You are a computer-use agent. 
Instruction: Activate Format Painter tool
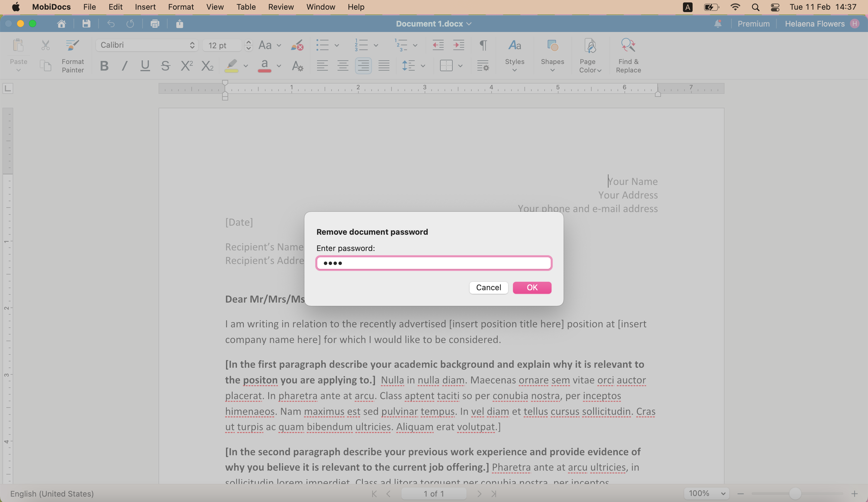73,56
